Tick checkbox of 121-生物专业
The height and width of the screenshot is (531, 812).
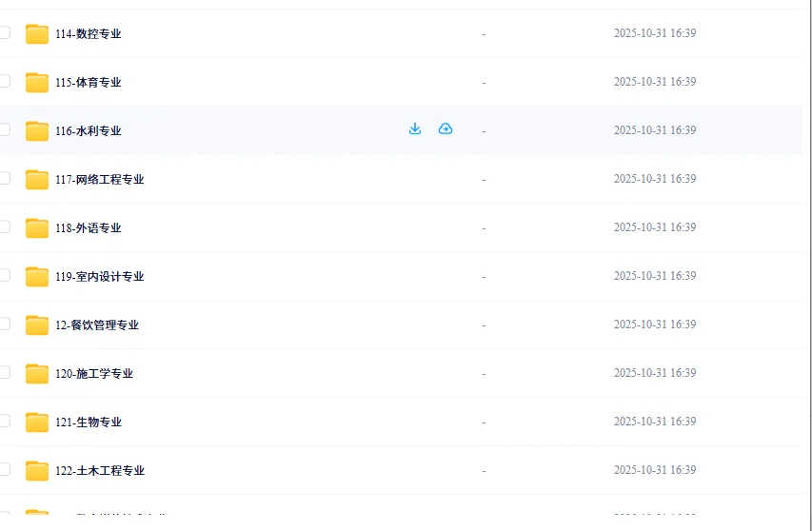point(4,421)
